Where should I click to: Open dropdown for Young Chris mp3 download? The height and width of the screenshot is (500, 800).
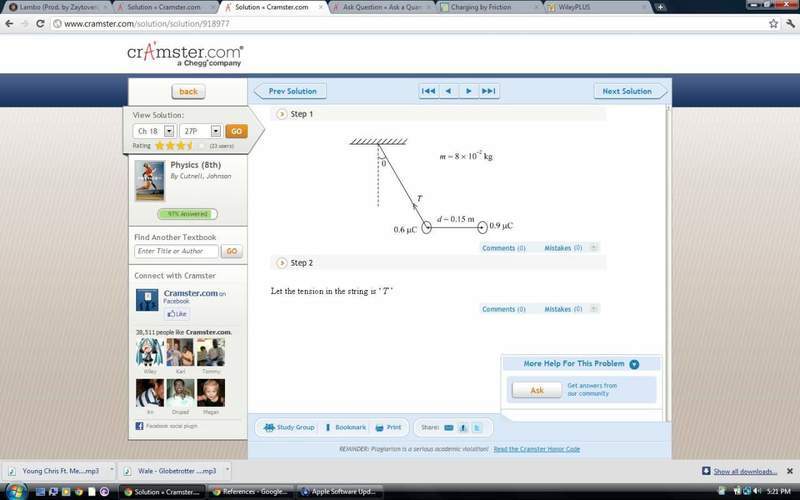(111, 470)
